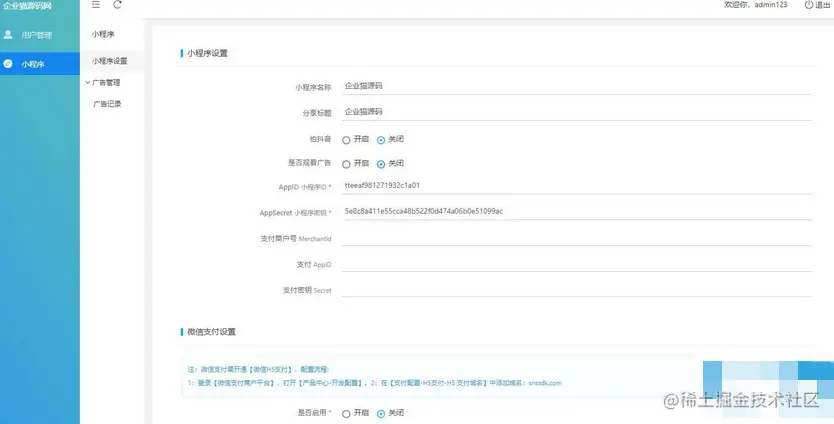This screenshot has width=834, height=424.
Task: Open the 广告记录 submenu item
Action: coord(107,104)
